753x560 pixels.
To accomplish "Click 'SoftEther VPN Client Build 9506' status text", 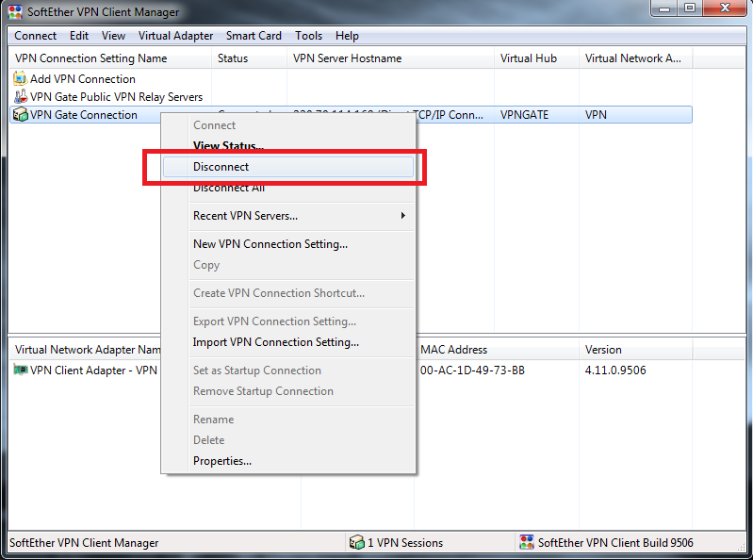I will click(x=615, y=543).
